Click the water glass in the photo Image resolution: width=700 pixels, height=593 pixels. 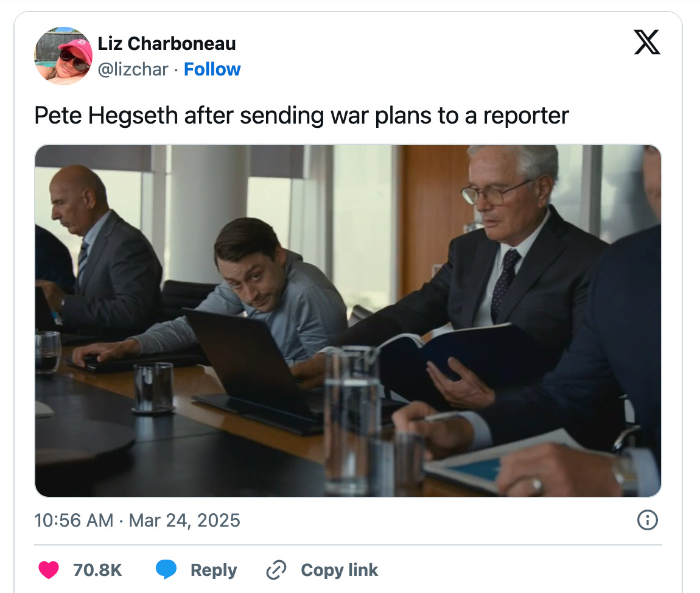coord(153,387)
